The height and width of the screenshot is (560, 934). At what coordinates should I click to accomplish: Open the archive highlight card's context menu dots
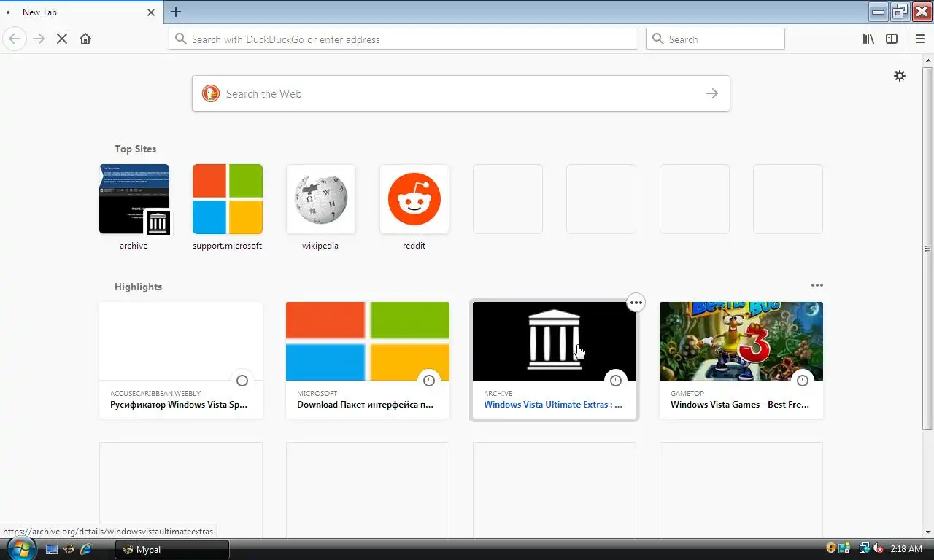[x=636, y=303]
